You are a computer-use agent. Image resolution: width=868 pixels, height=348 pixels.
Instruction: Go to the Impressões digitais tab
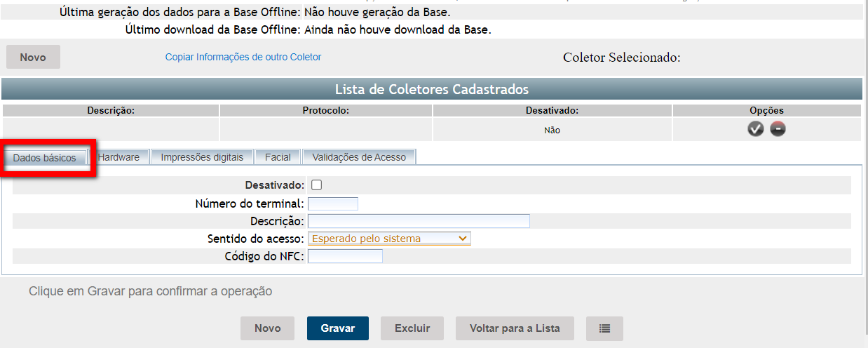click(x=202, y=157)
